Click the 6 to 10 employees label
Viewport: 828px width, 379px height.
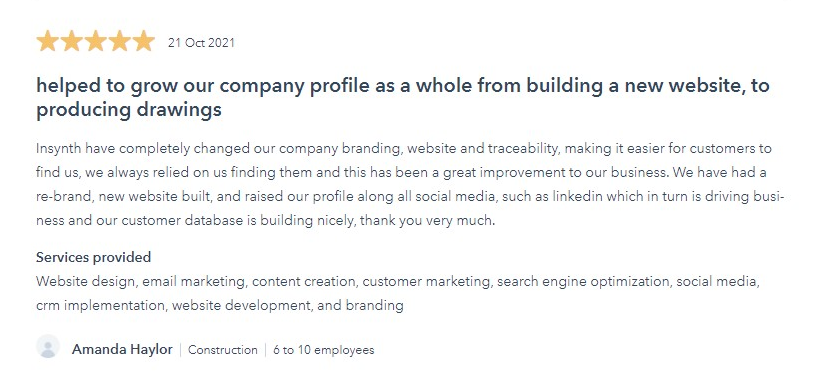(324, 350)
